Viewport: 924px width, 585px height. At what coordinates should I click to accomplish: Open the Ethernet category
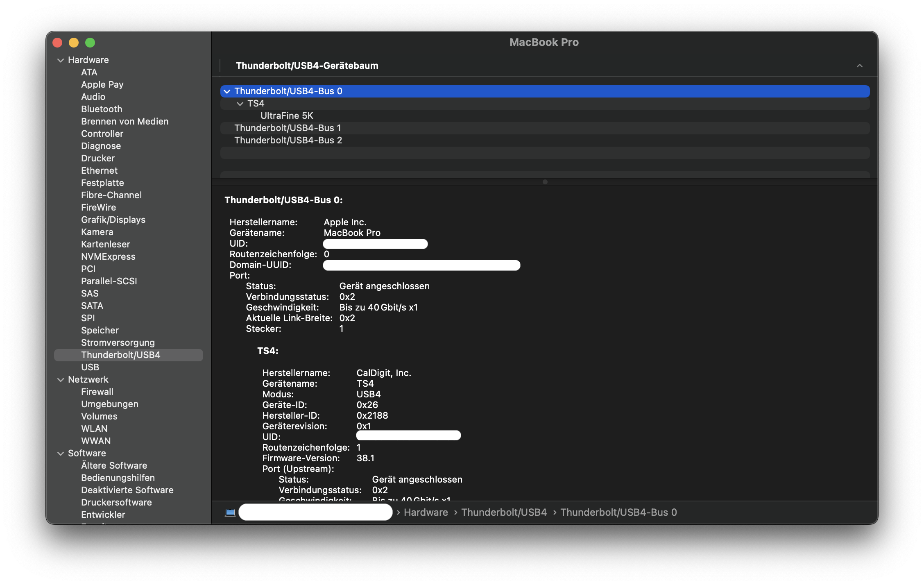tap(99, 170)
